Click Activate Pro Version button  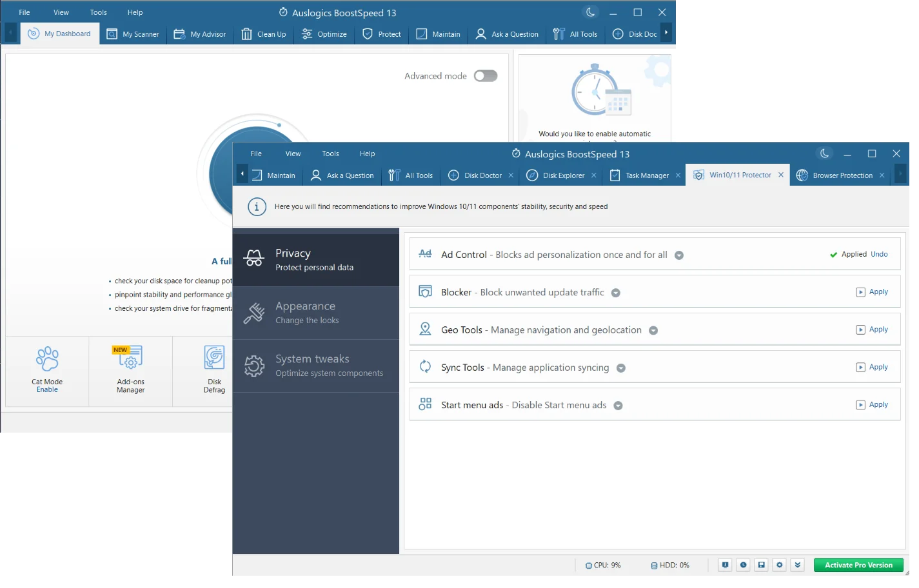tap(858, 565)
